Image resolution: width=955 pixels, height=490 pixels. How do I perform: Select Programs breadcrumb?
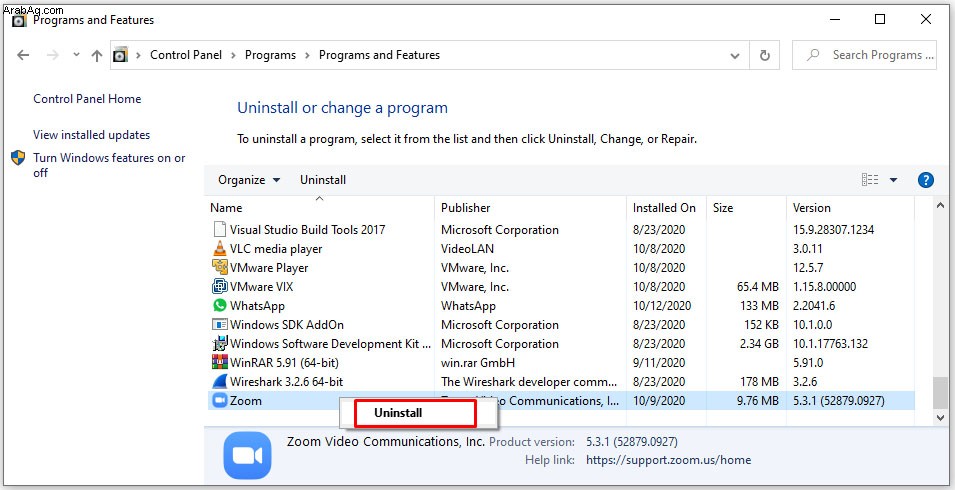(270, 55)
